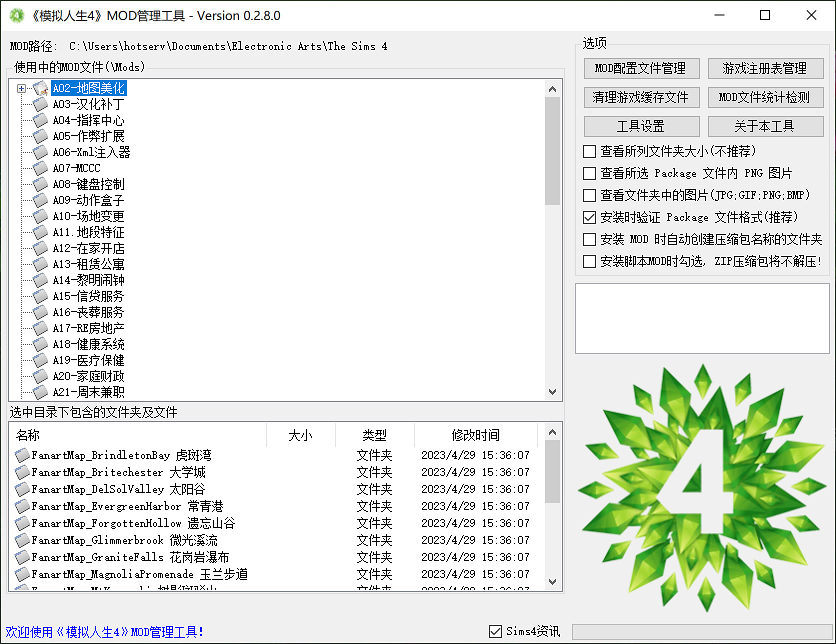Click the folder icon beside A03-汉化补丁

click(x=40, y=104)
